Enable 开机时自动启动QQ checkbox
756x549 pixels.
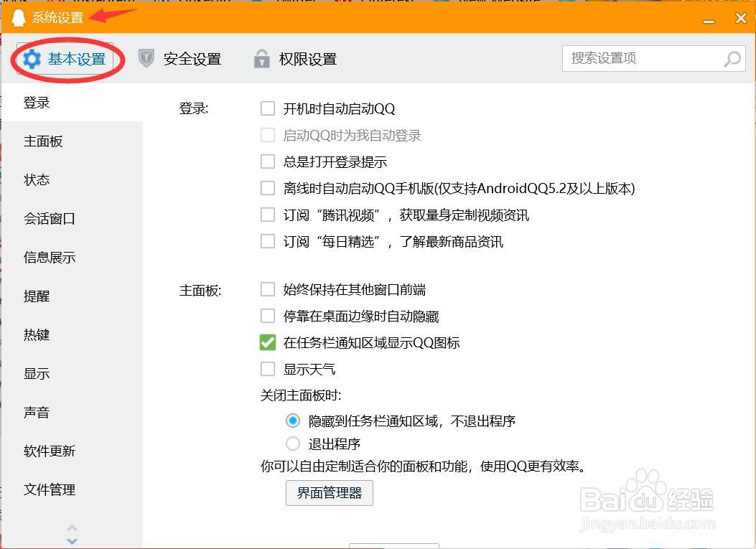268,108
